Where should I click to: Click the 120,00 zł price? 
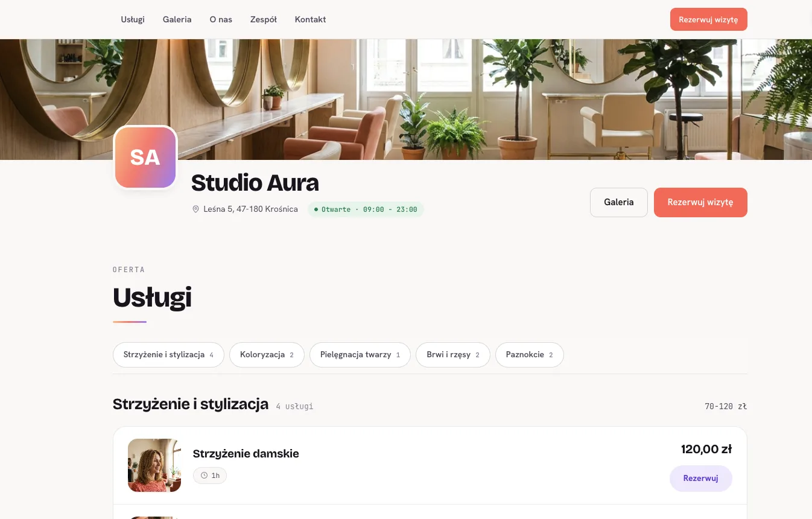click(x=706, y=449)
